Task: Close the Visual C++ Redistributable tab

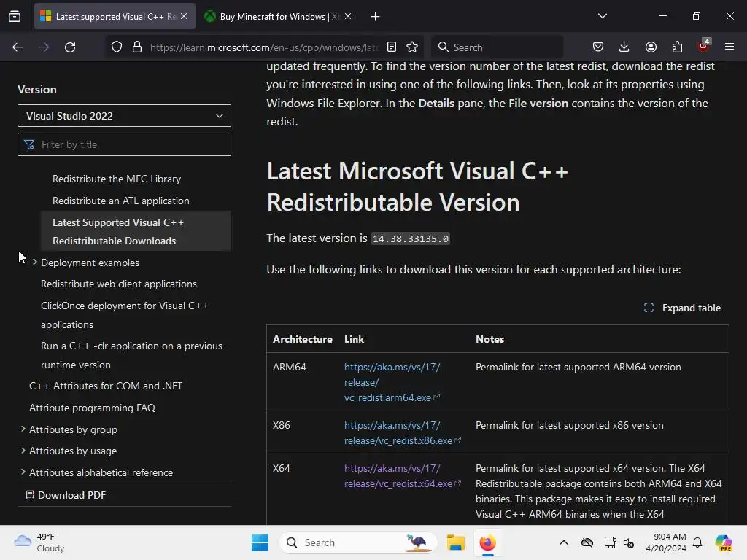Action: (x=184, y=16)
